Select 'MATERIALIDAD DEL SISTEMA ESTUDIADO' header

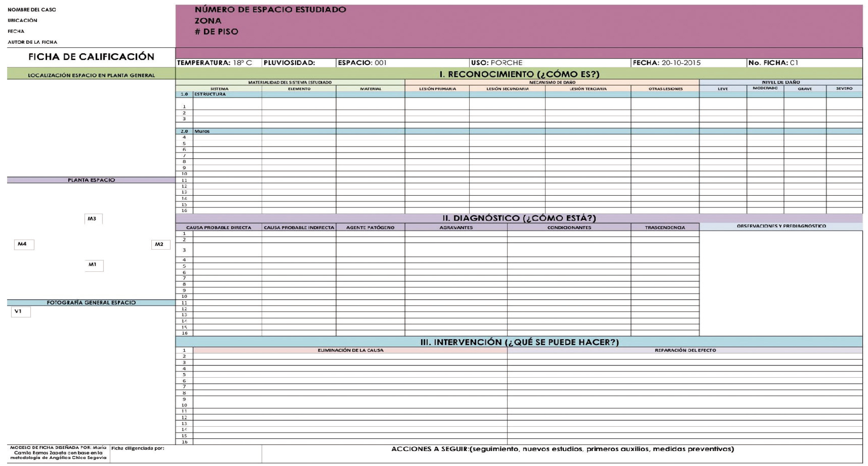(290, 82)
